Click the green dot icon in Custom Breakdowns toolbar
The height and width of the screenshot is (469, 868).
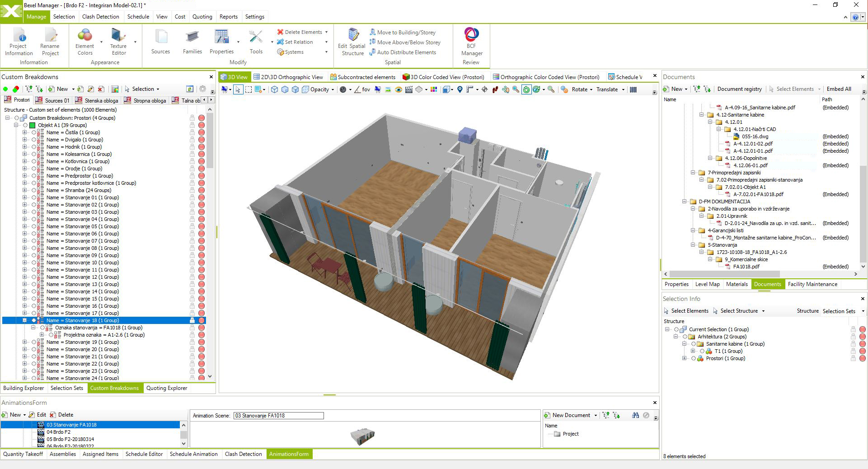[5, 89]
